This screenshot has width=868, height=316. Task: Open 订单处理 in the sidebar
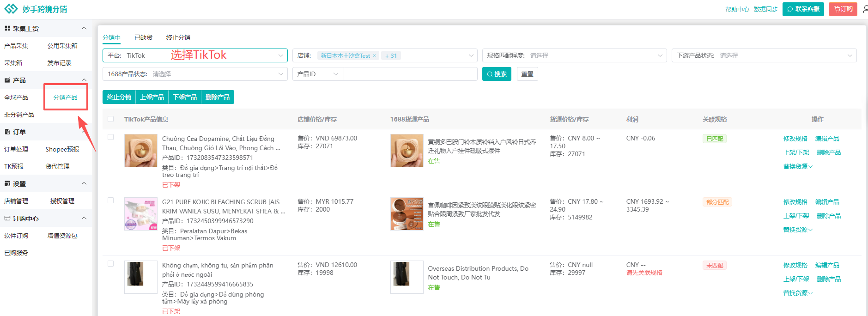coord(16,149)
